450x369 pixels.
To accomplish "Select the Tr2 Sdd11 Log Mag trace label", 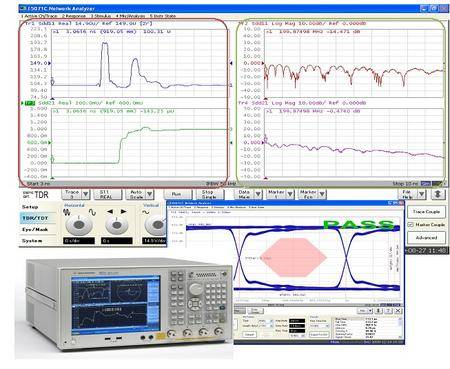I will [302, 24].
